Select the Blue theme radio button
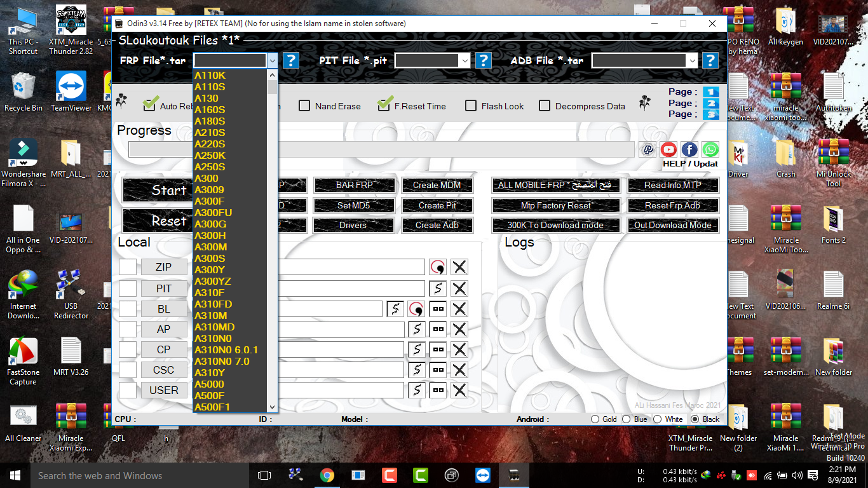The image size is (868, 488). click(627, 419)
